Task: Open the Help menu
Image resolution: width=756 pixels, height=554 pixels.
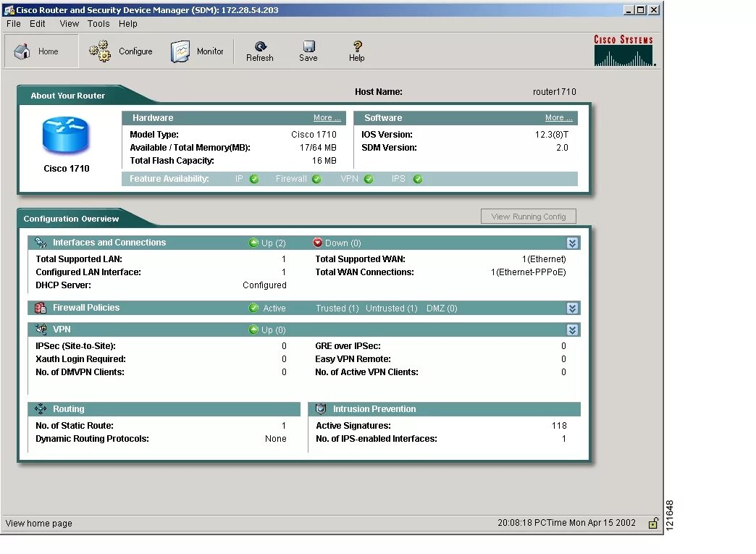Action: point(127,24)
